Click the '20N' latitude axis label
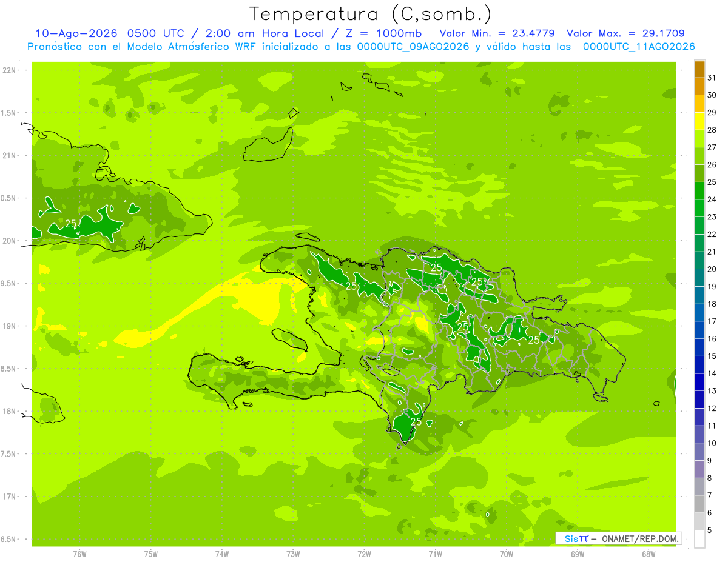Screen dimensions: 728x562 [x=10, y=241]
